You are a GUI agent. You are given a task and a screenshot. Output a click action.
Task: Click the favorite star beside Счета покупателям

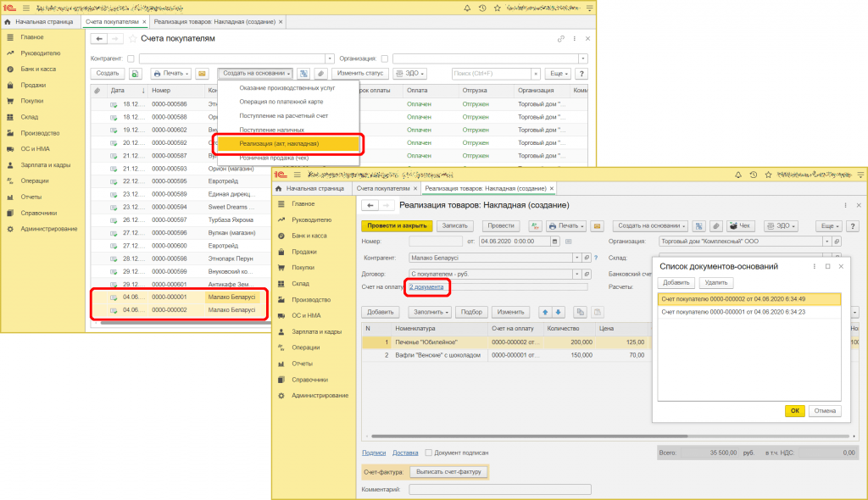pyautogui.click(x=132, y=39)
